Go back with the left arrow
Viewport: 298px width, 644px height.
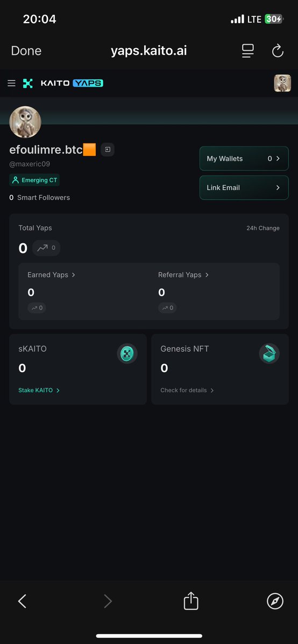click(x=22, y=601)
